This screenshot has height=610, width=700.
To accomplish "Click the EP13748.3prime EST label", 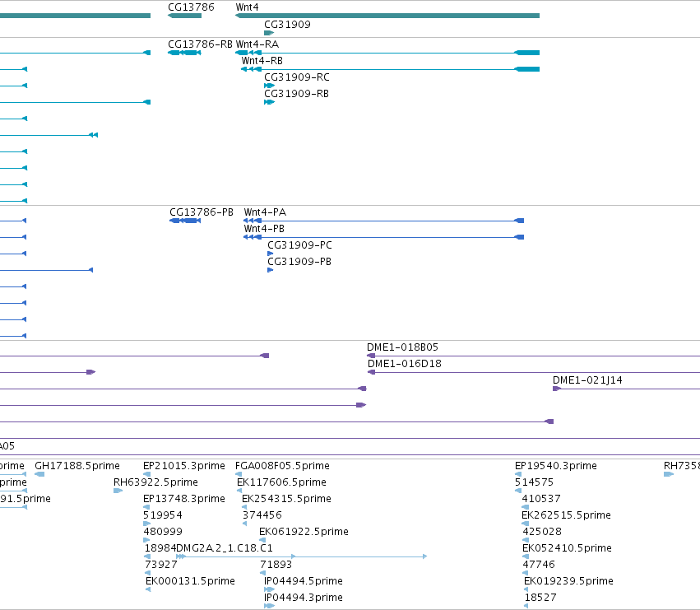I will 184,499.
